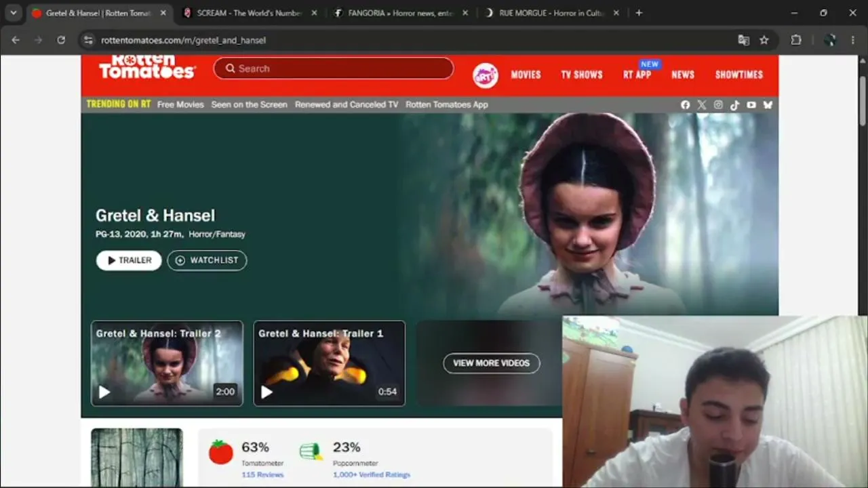Reload the page
This screenshot has width=868, height=488.
[x=61, y=40]
